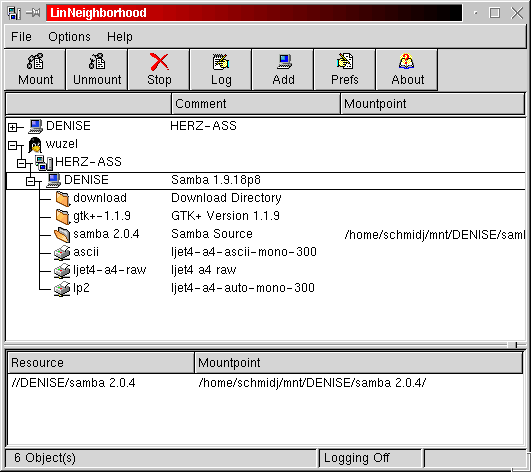The image size is (531, 472).
Task: Click the folder icon for gtk+-1.1.9
Action: (x=63, y=216)
